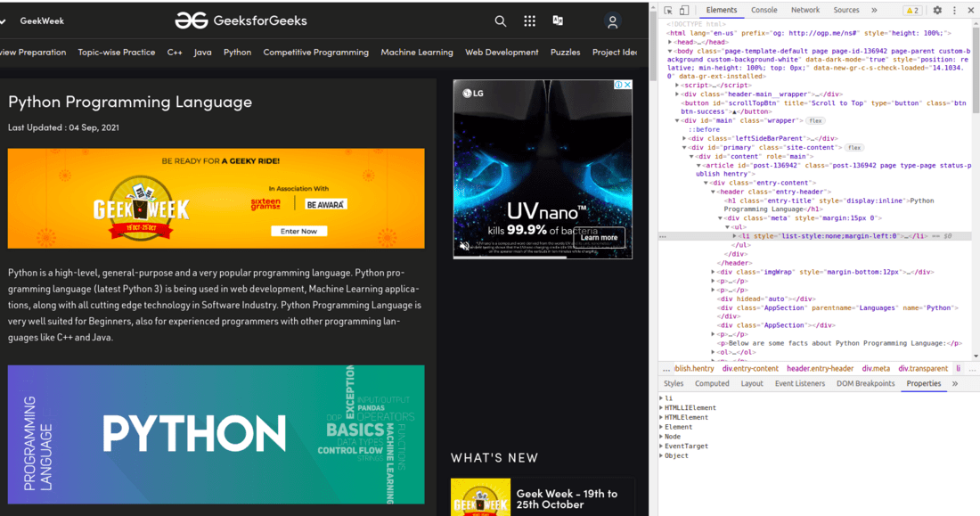Open Machine Learning nav item
The image size is (980, 516).
[417, 52]
